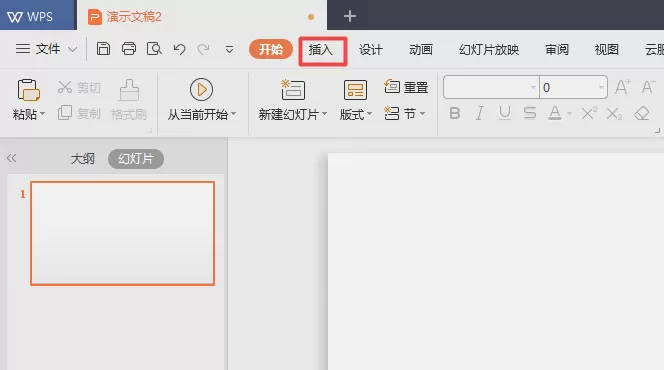
Task: Apply font color with the A icon
Action: point(555,113)
